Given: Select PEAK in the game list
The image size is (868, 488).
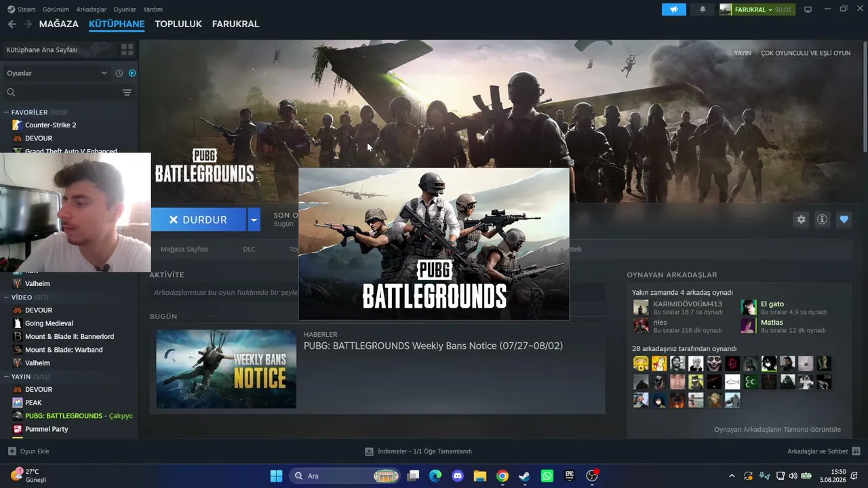Looking at the screenshot, I should [x=33, y=403].
